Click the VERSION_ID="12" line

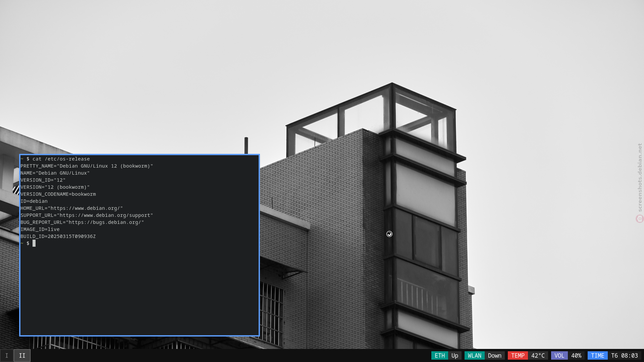coord(43,180)
